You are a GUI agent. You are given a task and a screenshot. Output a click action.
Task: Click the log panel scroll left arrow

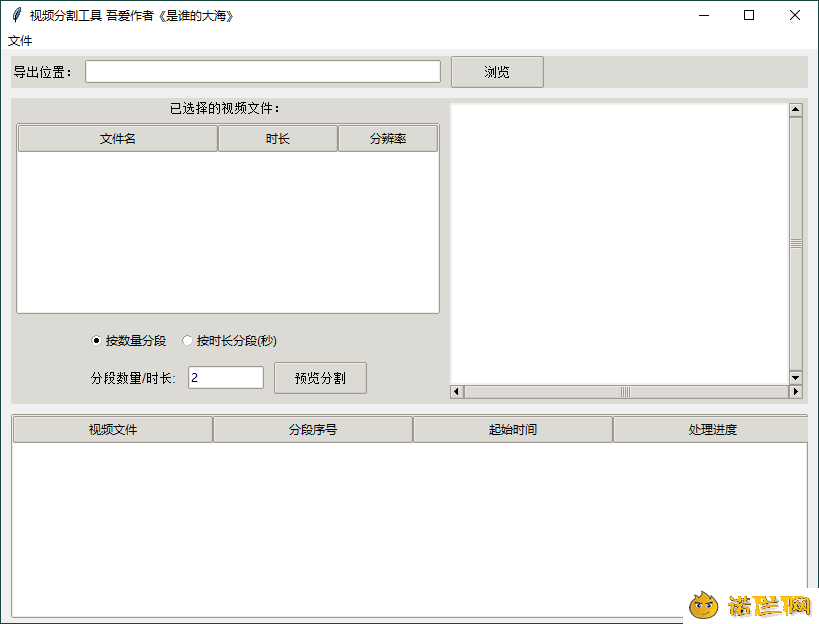[x=457, y=392]
